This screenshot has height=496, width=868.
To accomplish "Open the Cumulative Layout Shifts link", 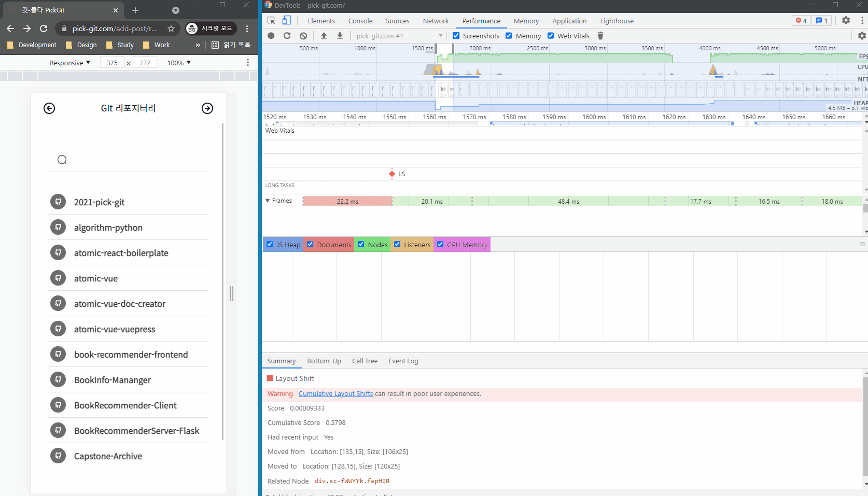I will point(335,394).
